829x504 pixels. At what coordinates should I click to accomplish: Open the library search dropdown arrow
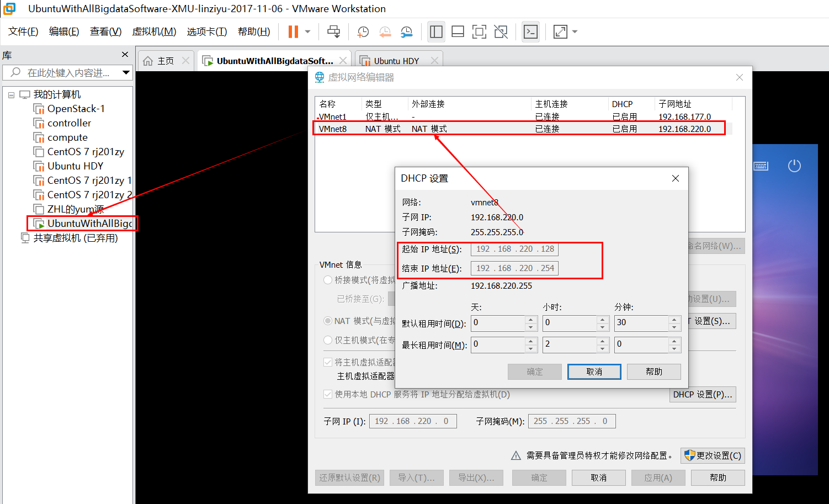coord(126,72)
